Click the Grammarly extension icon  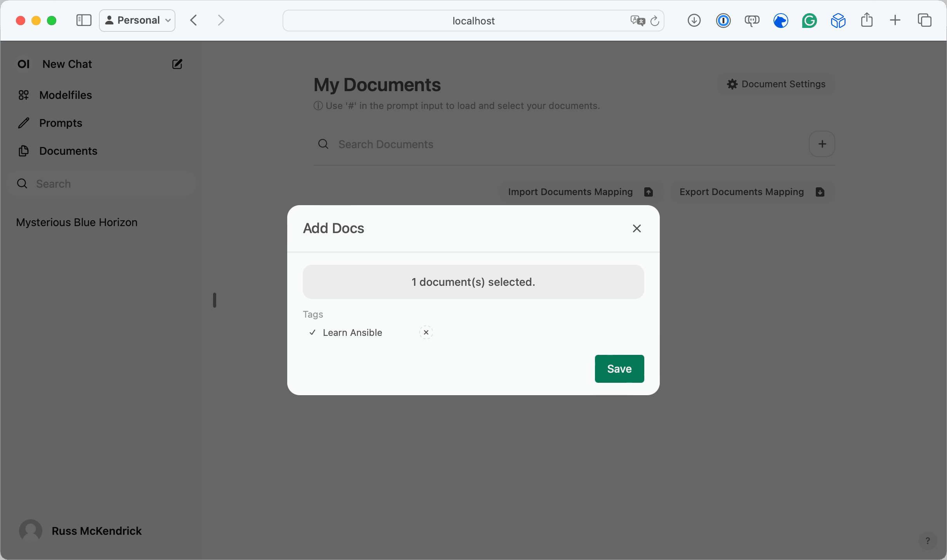pos(809,21)
